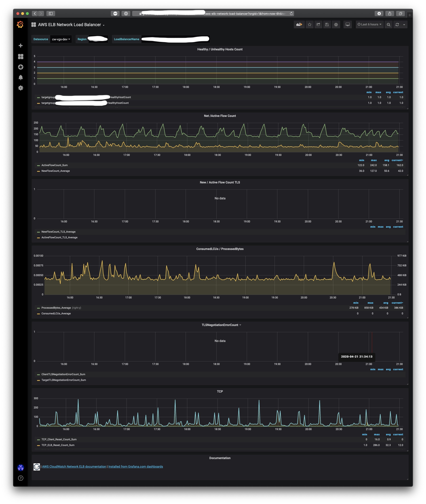Toggle the NewFlowCount_Average series
This screenshot has height=504, width=426.
[56, 171]
